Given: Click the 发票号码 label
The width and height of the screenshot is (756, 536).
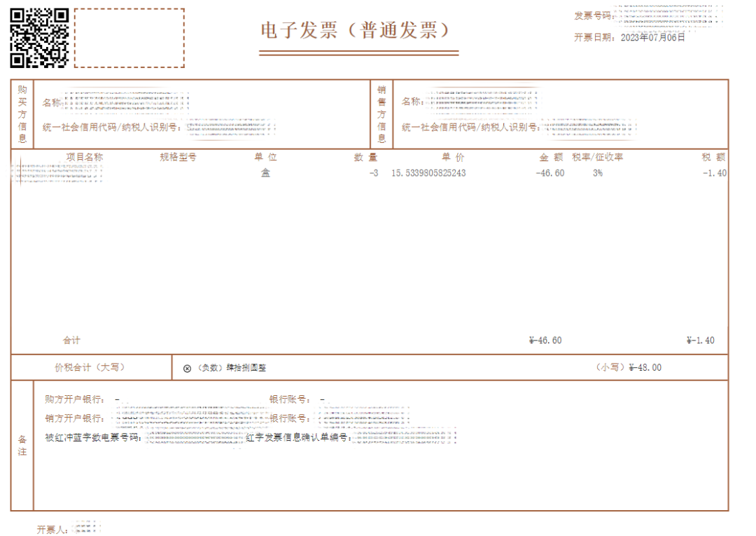Looking at the screenshot, I should click(592, 16).
